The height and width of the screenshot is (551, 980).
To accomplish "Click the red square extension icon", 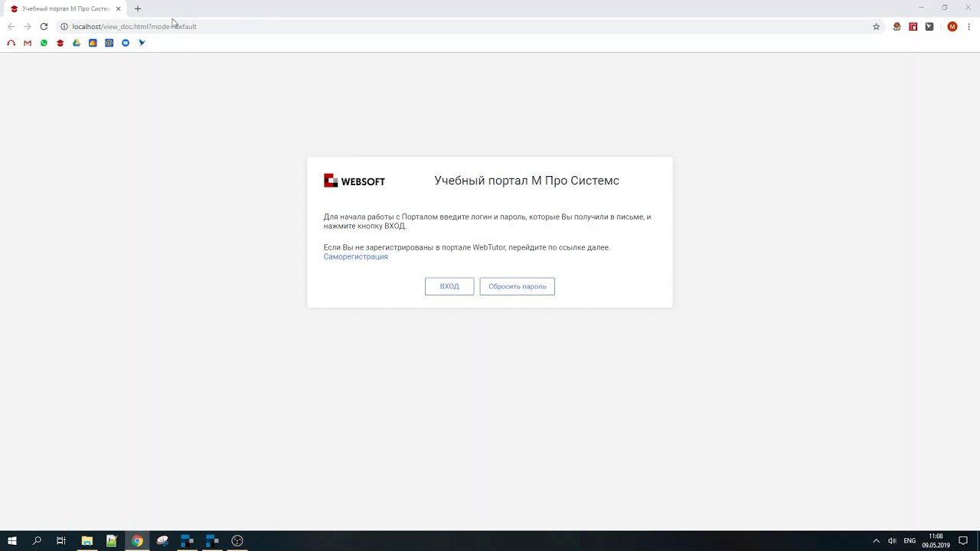I will pyautogui.click(x=913, y=26).
